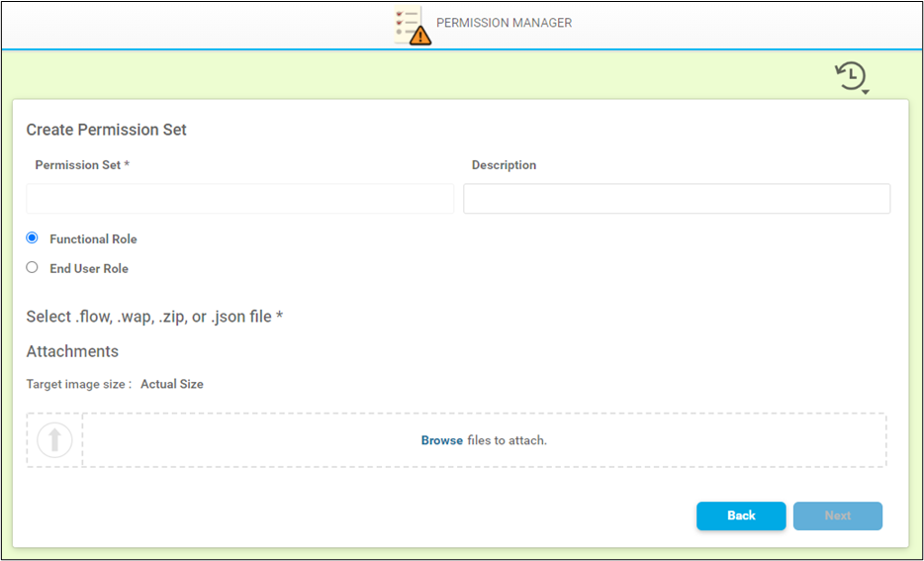
Task: Click the Actual Size image size value
Action: point(172,384)
